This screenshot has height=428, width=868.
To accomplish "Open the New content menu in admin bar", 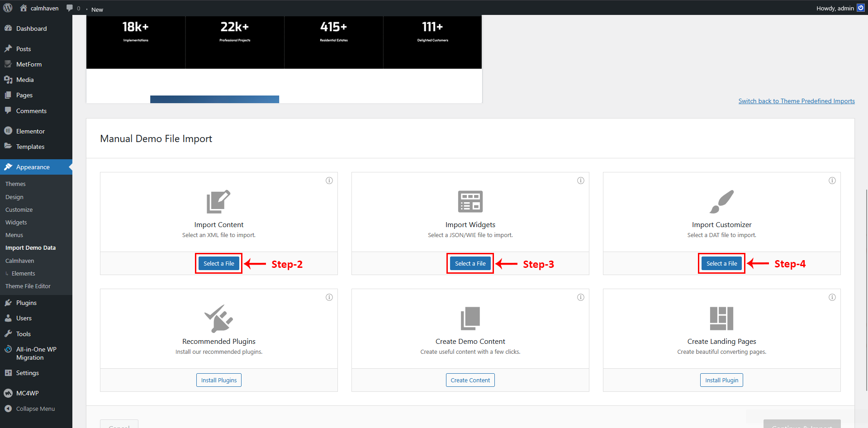I will 97,10.
